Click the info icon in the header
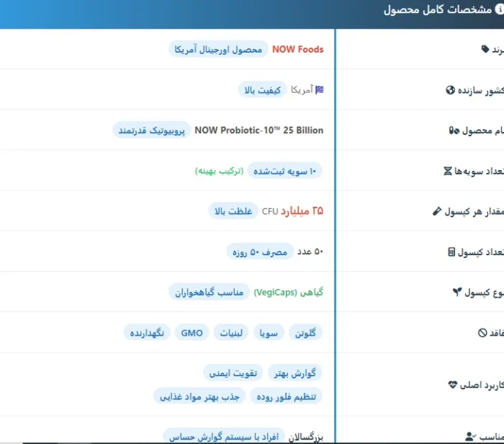The height and width of the screenshot is (444, 504). click(500, 9)
